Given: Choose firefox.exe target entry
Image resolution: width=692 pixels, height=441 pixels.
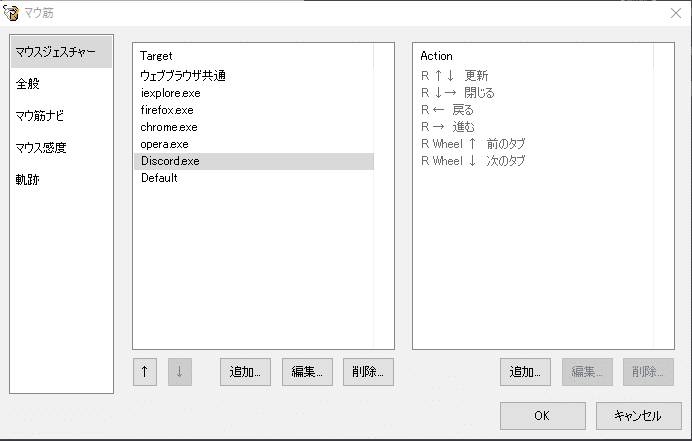Looking at the screenshot, I should click(254, 110).
